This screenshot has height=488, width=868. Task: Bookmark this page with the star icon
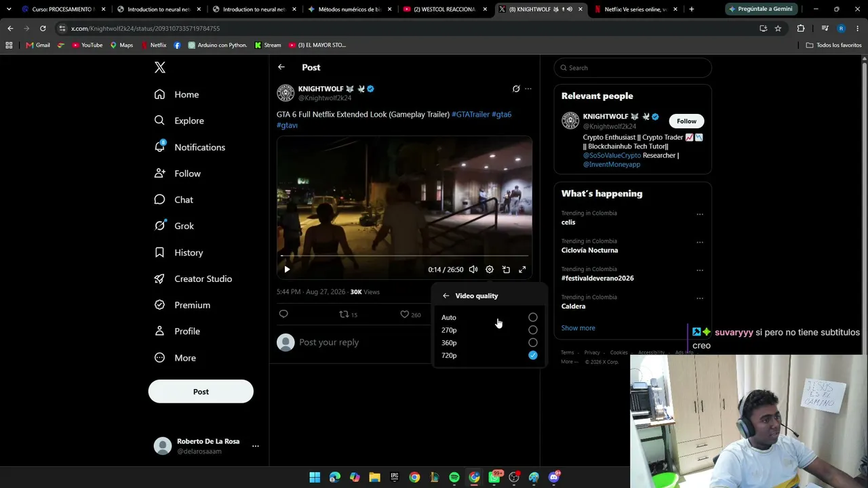pos(778,28)
